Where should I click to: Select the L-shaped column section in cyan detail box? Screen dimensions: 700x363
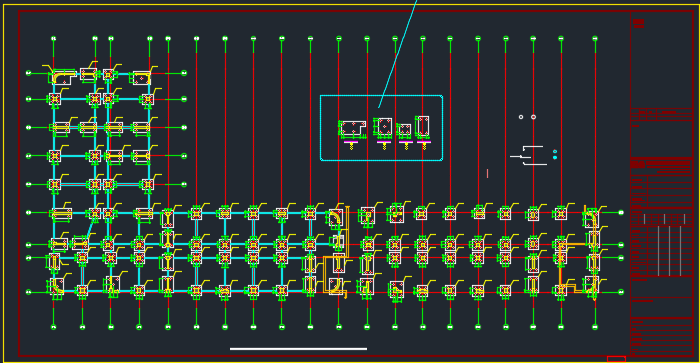(353, 129)
